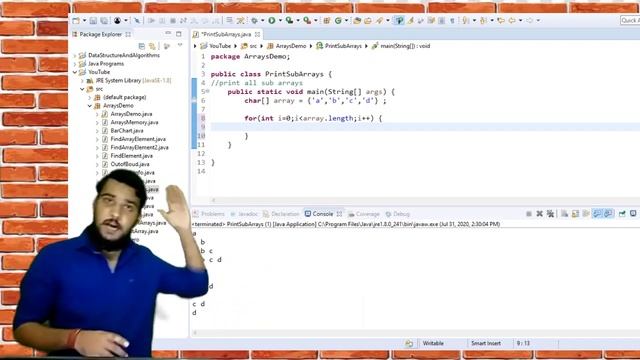Image resolution: width=640 pixels, height=360 pixels.
Task: Click the Coverage run icon in toolbar
Action: [289, 20]
